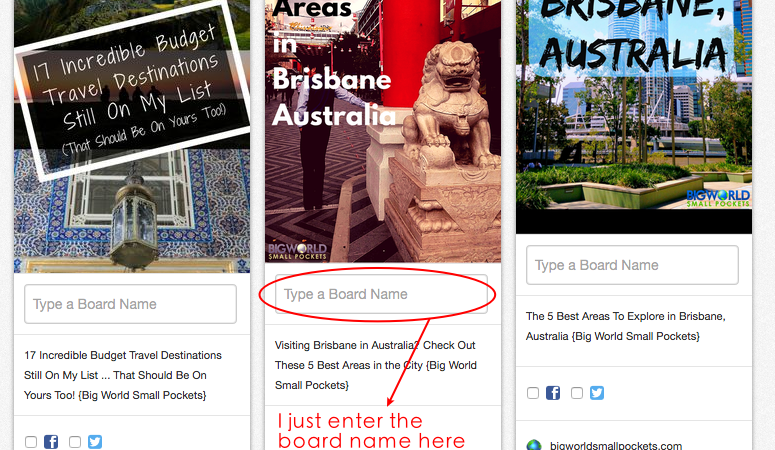Image resolution: width=775 pixels, height=450 pixels.
Task: Click Facebook icon under 17 Incredible Budget pin
Action: (51, 442)
